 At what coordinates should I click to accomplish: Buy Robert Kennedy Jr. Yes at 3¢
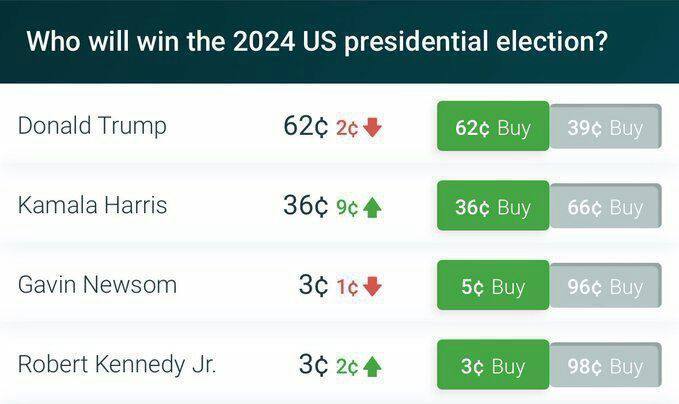pos(493,365)
